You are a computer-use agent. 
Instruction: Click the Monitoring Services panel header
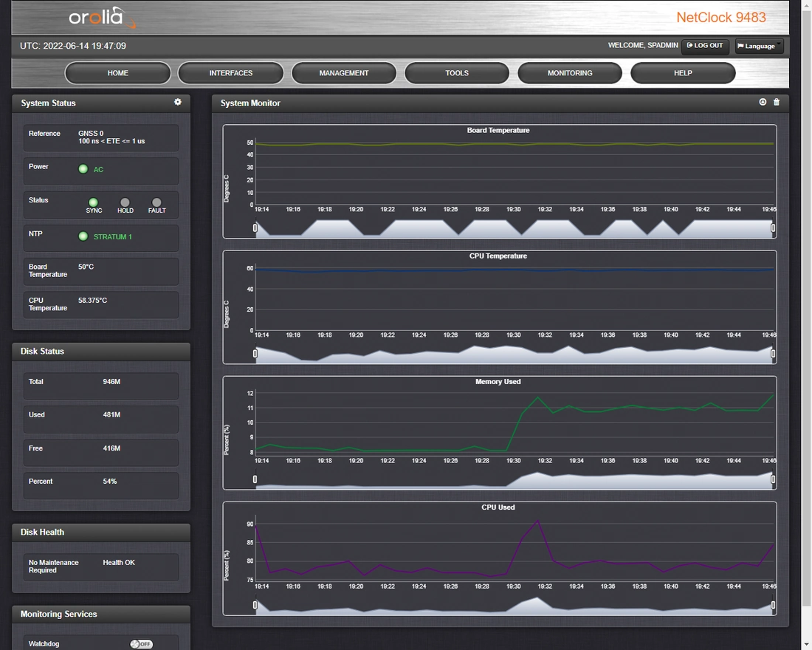point(101,615)
